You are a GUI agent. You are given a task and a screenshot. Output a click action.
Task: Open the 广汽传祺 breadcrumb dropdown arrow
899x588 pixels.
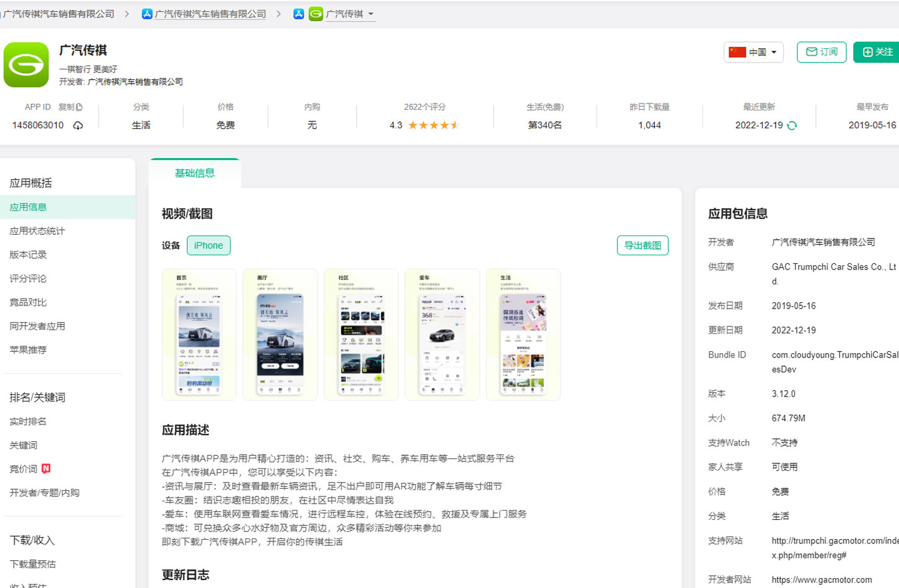tap(371, 14)
